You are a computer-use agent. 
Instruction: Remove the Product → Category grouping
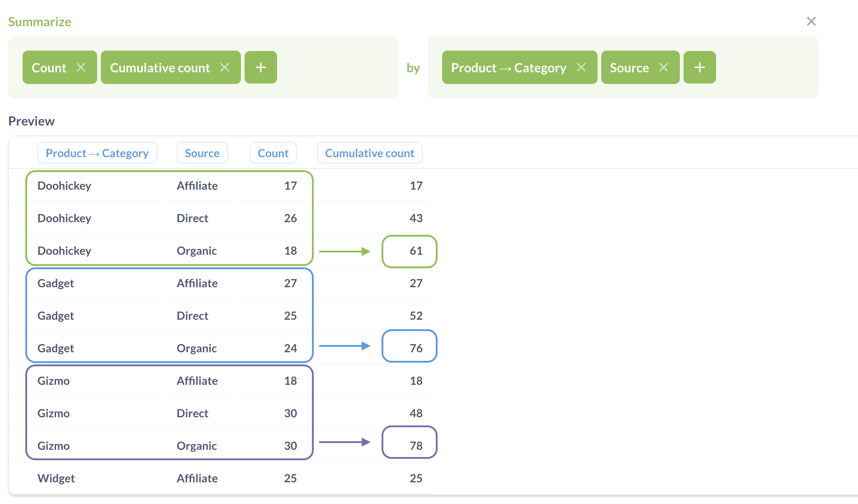pyautogui.click(x=581, y=67)
